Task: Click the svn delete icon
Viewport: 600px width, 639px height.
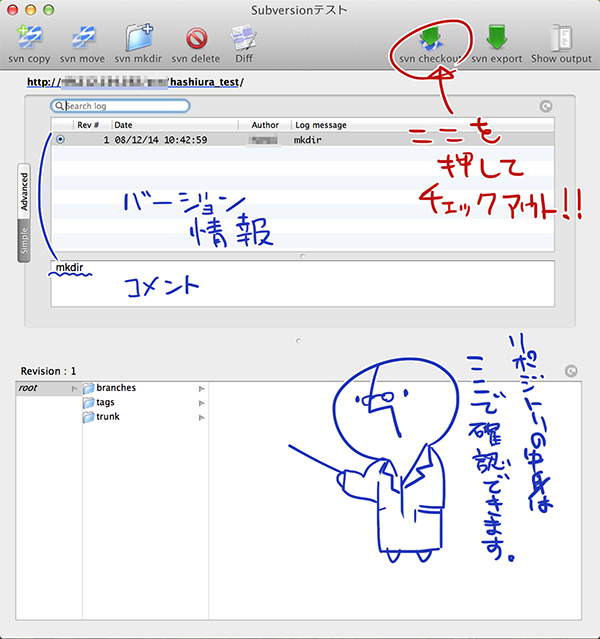Action: (195, 38)
